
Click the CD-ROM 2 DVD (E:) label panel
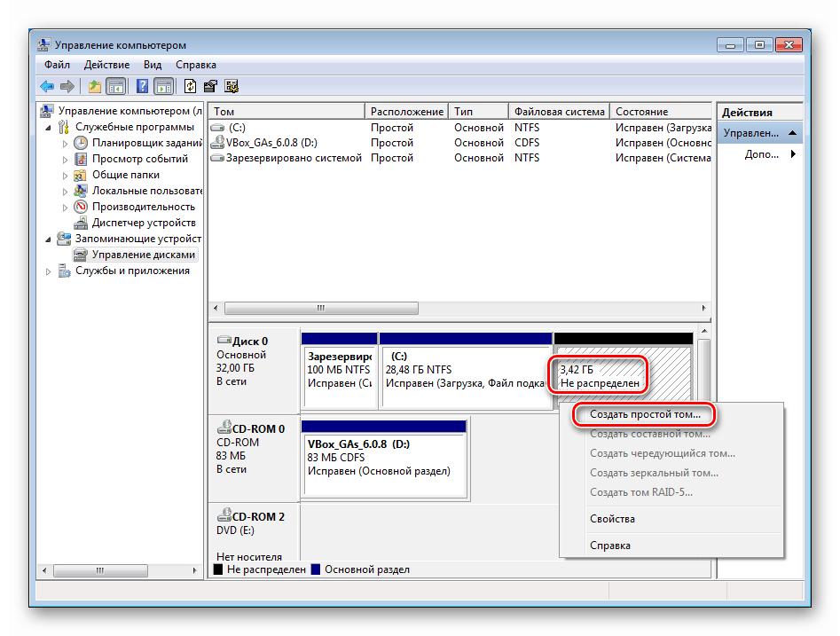tap(254, 533)
